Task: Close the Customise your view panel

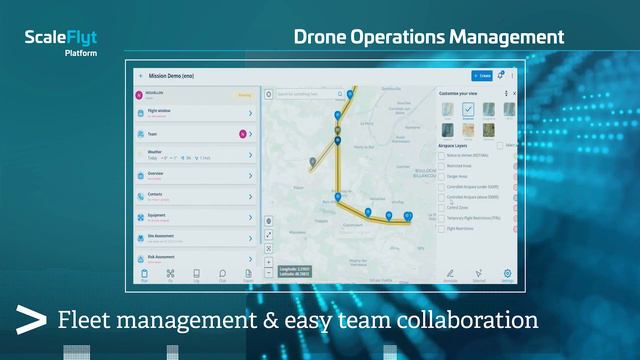Action: point(514,93)
